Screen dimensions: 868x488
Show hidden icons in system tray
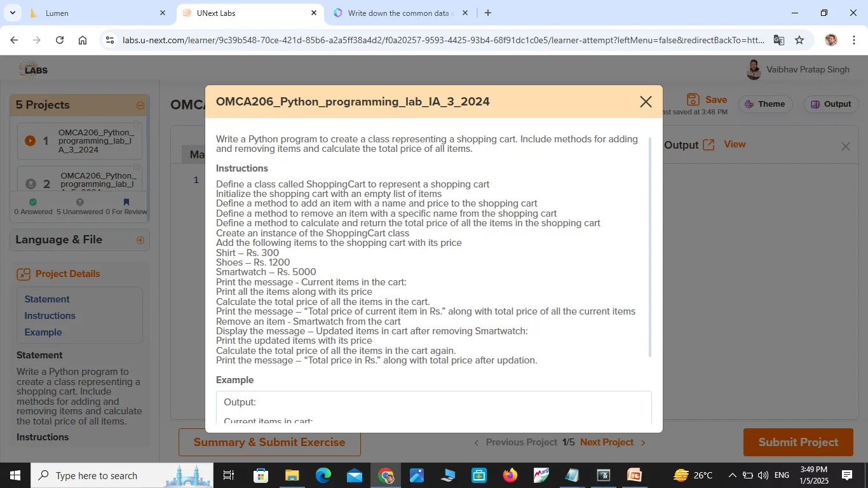click(732, 475)
